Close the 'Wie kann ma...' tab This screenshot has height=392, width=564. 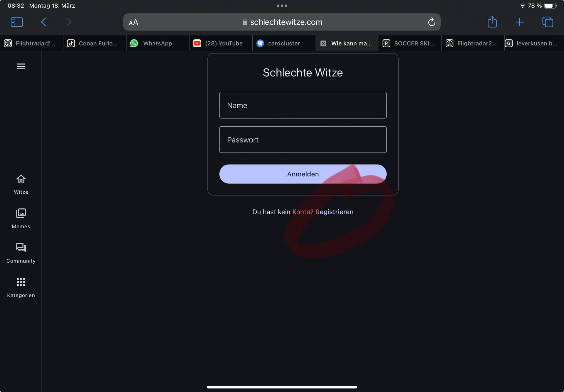pos(323,43)
